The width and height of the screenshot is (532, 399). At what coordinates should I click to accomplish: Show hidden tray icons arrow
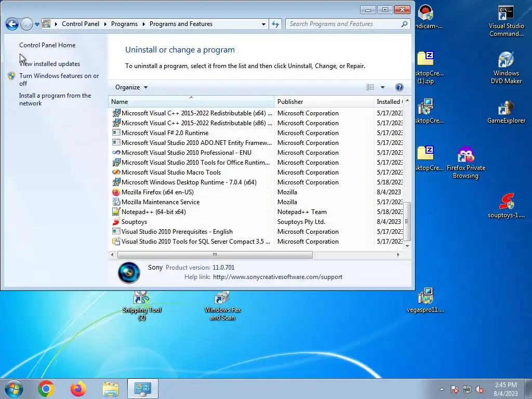[442, 389]
